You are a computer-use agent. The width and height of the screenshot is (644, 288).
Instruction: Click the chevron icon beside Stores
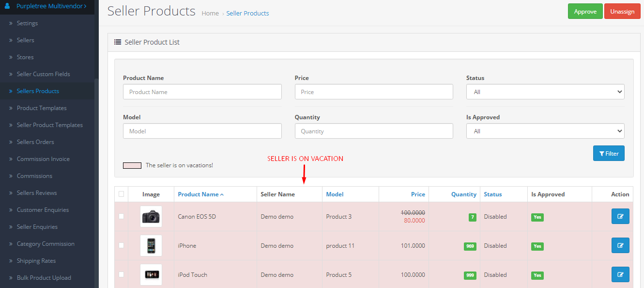click(x=11, y=57)
